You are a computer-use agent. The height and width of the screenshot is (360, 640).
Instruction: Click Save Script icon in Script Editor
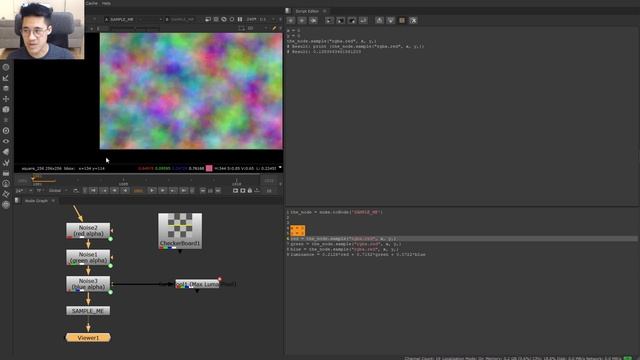[x=352, y=20]
